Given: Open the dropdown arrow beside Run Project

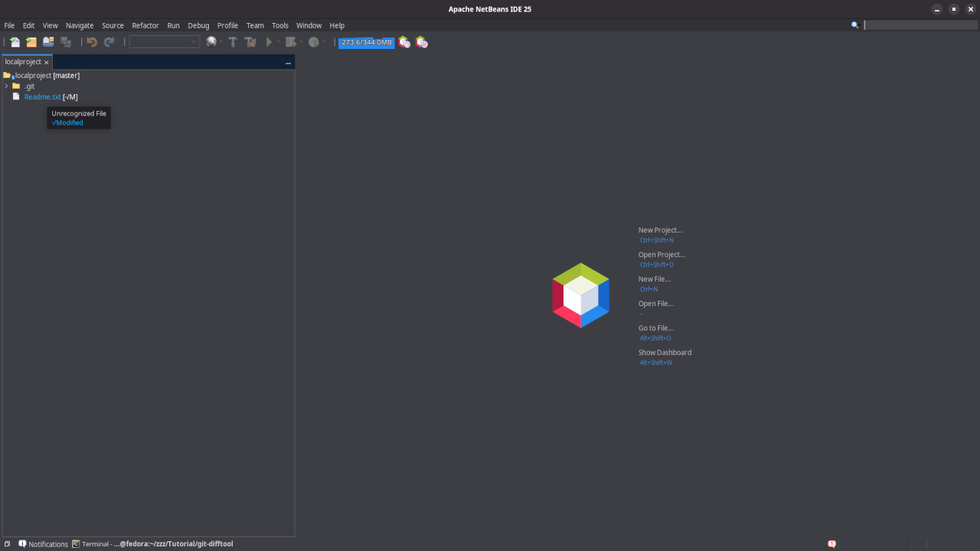Looking at the screenshot, I should point(279,42).
